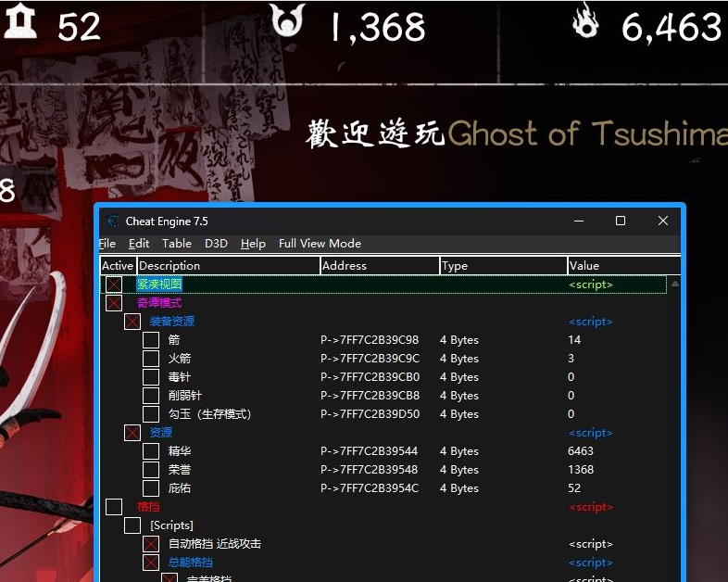Freeze the 火箭 value checkbox
Image resolution: width=728 pixels, height=582 pixels.
(151, 359)
